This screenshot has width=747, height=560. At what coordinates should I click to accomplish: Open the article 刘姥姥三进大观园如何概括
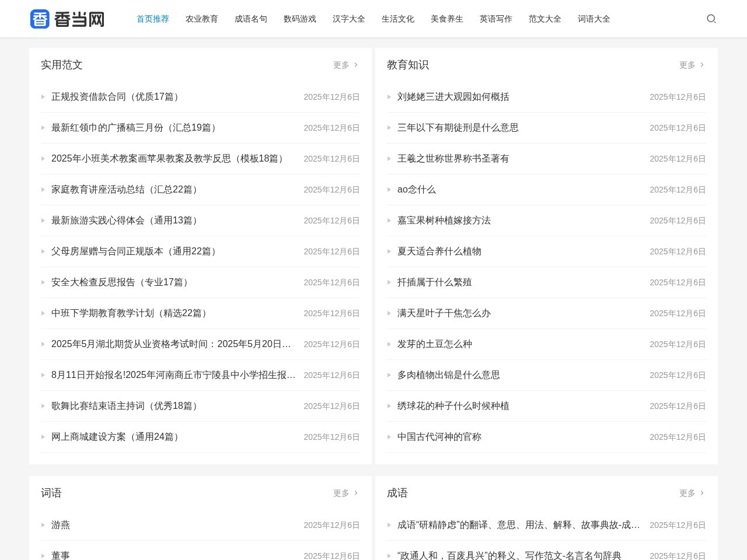tap(453, 97)
